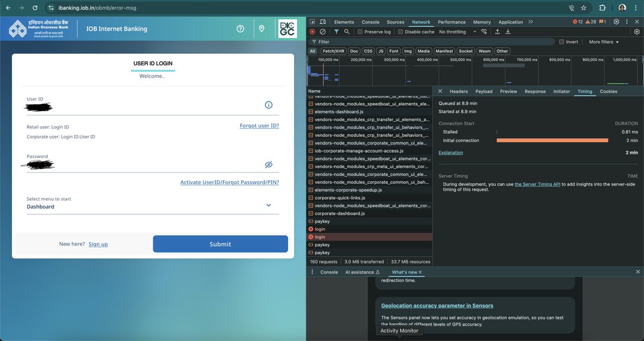644x341 pixels.
Task: Switch to the Elements tab
Action: click(x=344, y=22)
